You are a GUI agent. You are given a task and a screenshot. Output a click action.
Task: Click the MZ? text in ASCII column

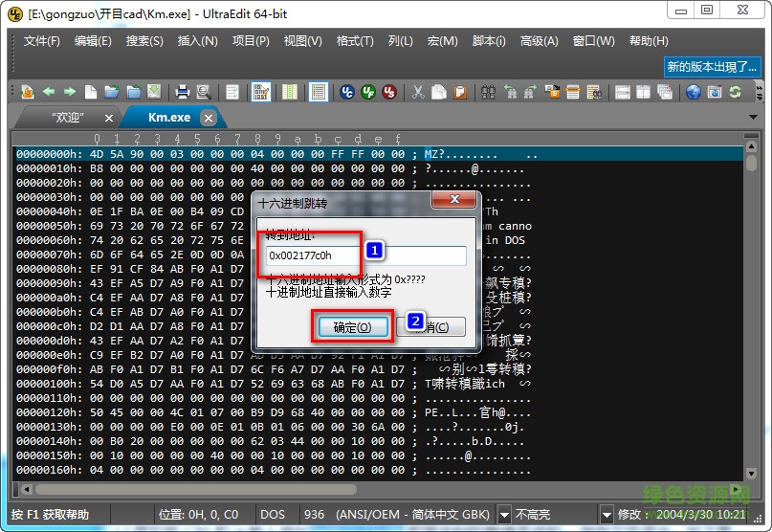tap(434, 154)
